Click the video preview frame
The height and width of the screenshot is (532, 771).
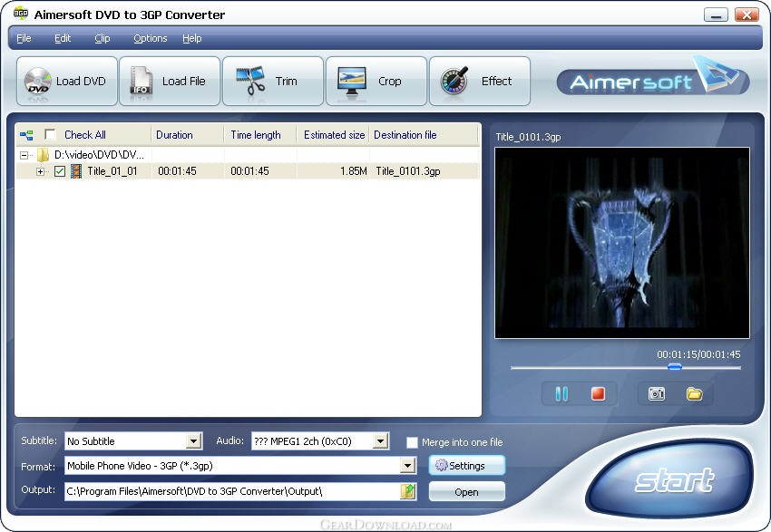pyautogui.click(x=622, y=243)
